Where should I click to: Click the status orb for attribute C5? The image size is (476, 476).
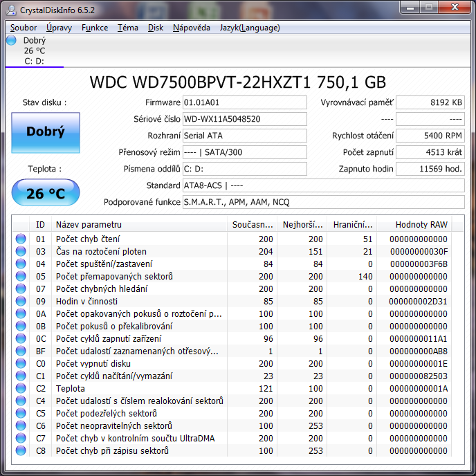pyautogui.click(x=21, y=413)
